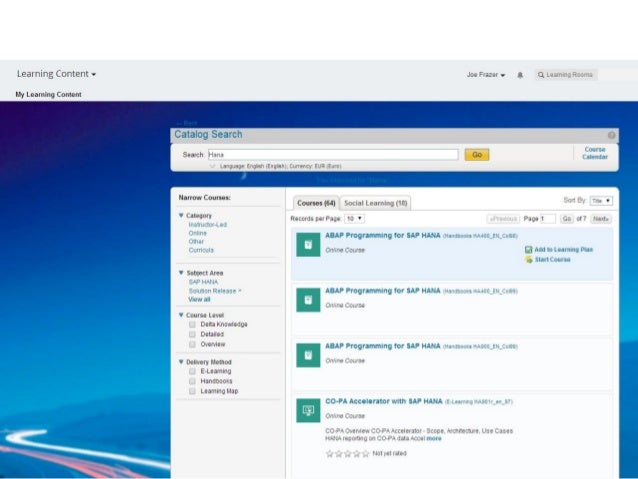
Task: Switch to the Courses (64) tab
Action: (x=316, y=203)
